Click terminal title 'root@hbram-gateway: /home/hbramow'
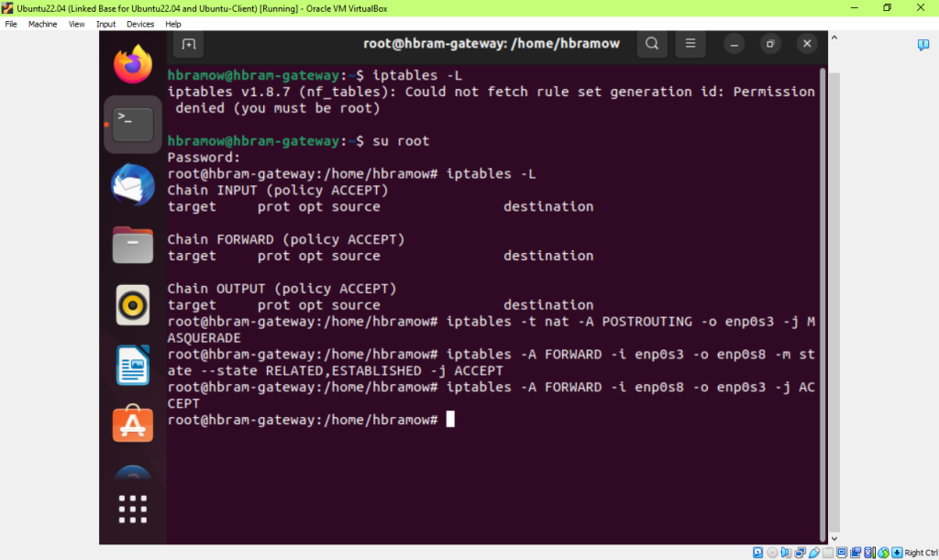This screenshot has height=560, width=939. (x=492, y=44)
